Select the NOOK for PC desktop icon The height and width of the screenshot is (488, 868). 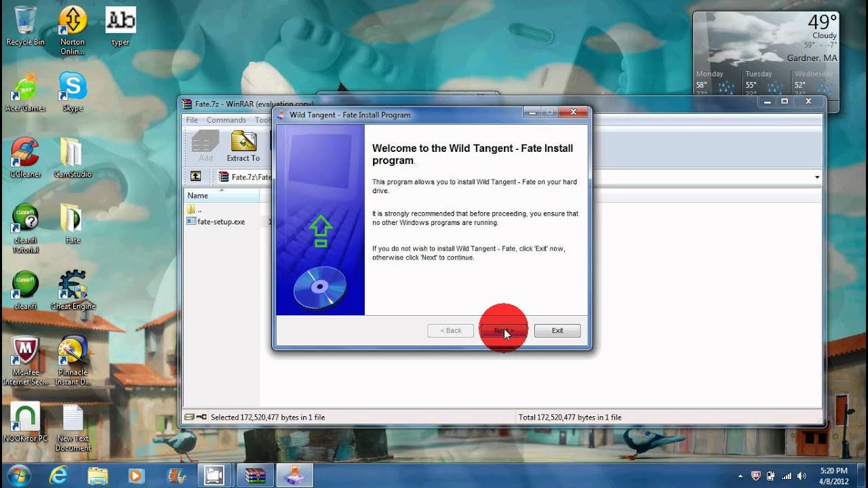pos(25,422)
